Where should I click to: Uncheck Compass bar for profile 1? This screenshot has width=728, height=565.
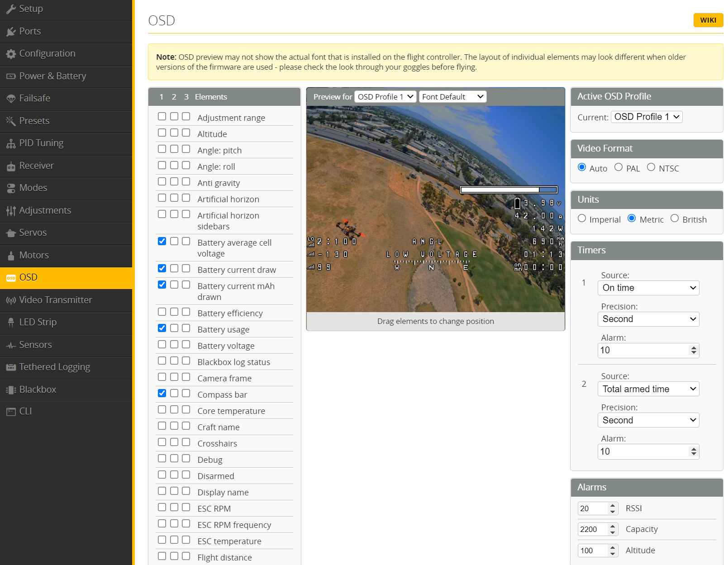162,394
